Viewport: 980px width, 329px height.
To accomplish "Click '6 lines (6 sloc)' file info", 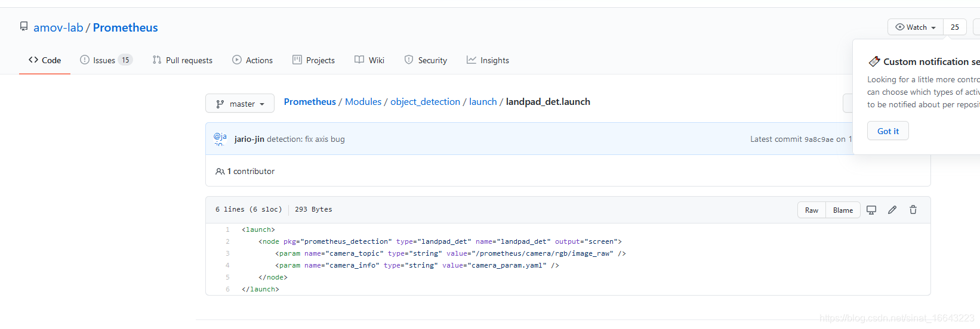I will click(248, 209).
